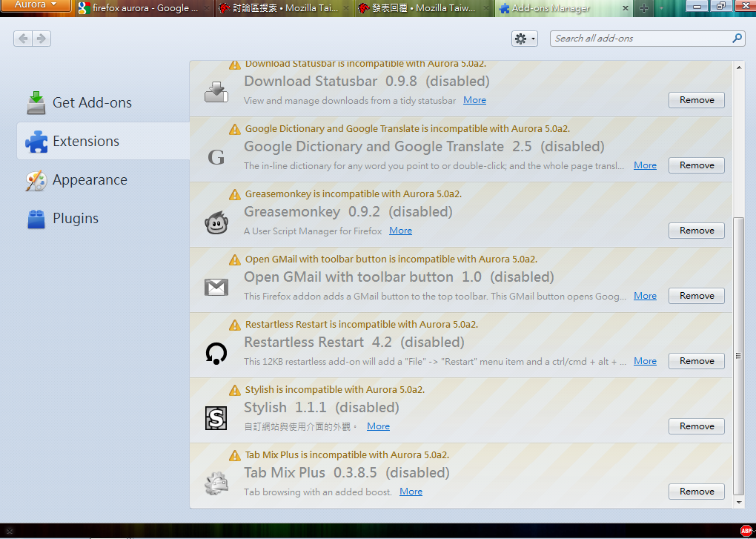The height and width of the screenshot is (539, 756).
Task: Select Restartless Restart 4.2 (disabled) title
Action: [x=354, y=343]
